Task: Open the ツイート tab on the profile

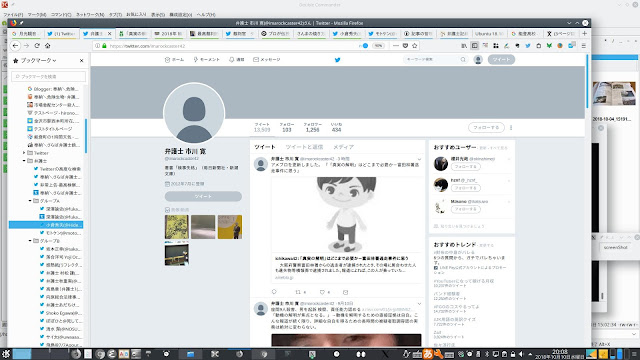Action: pyautogui.click(x=264, y=147)
